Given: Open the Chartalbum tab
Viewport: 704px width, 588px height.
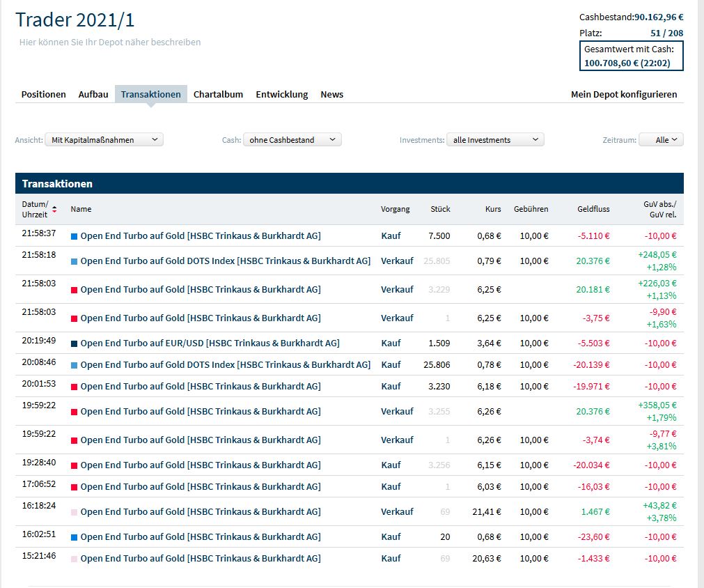Looking at the screenshot, I should click(218, 94).
